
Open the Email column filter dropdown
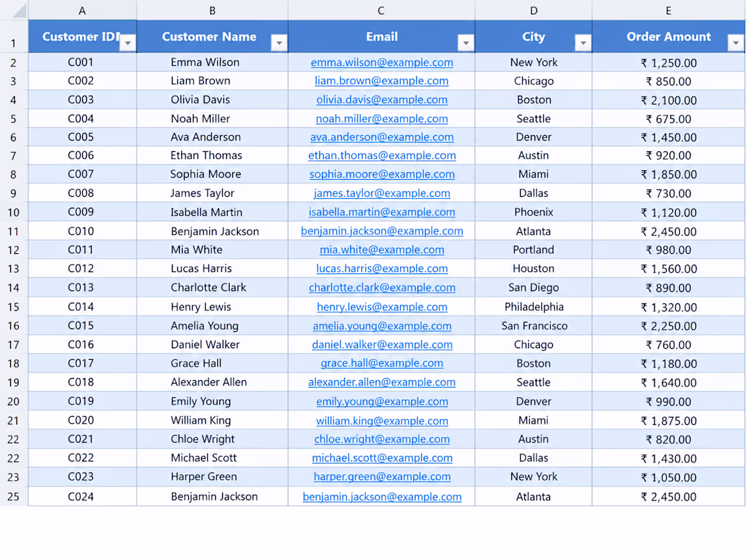coord(466,43)
